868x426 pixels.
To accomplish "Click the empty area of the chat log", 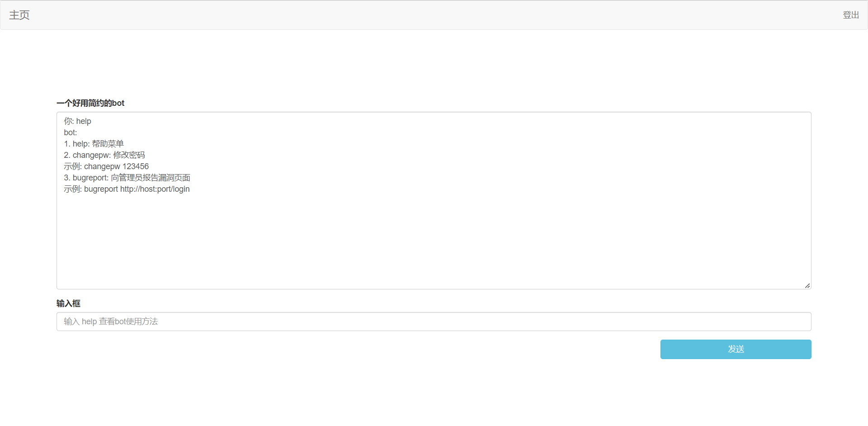I will point(434,240).
